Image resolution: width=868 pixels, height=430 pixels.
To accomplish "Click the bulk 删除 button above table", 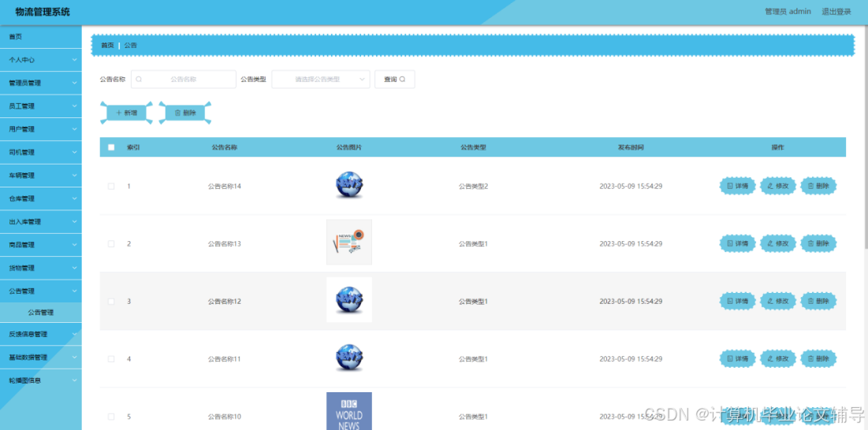I will (x=185, y=113).
